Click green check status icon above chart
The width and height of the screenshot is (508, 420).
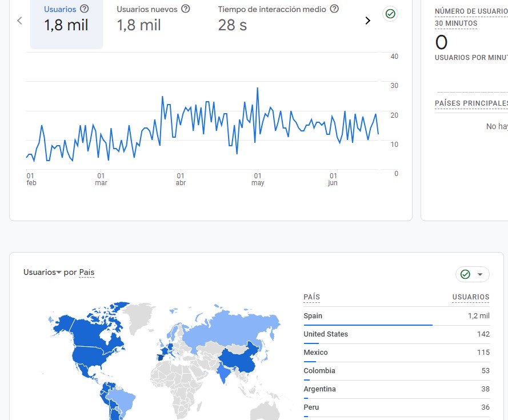(x=390, y=14)
